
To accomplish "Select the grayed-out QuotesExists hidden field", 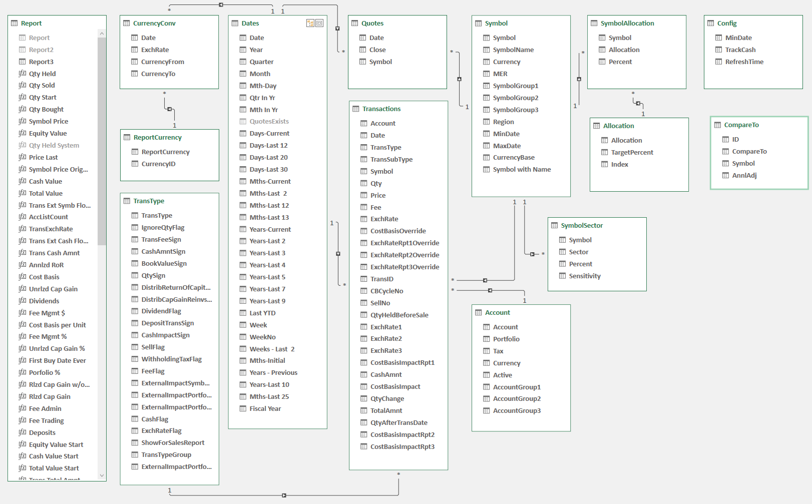I will (270, 121).
